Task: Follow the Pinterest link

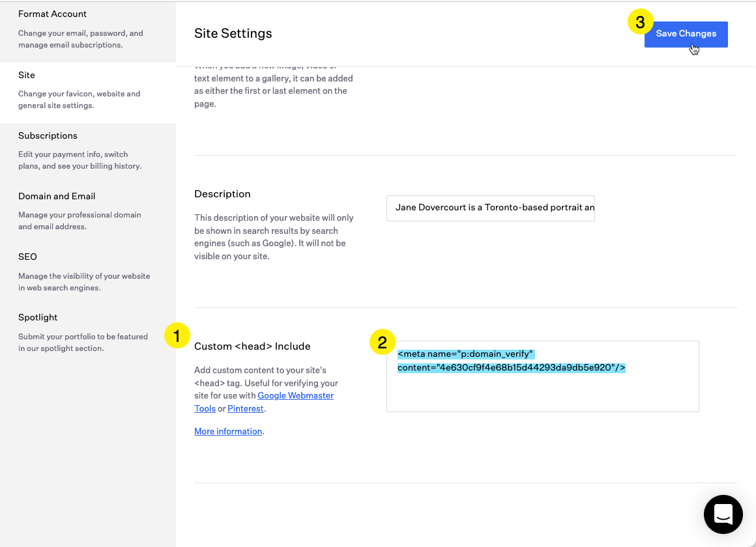Action: (x=246, y=408)
